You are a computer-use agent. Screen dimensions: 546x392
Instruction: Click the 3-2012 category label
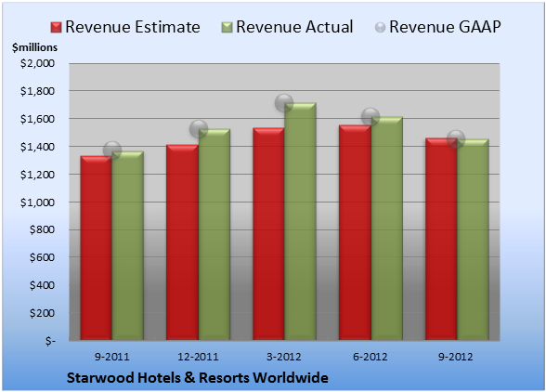click(284, 357)
